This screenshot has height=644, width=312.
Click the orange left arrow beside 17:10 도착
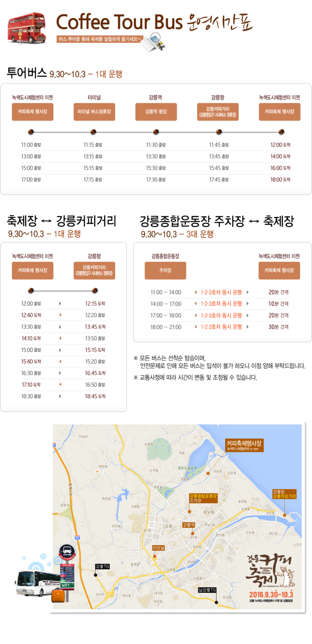(60, 384)
